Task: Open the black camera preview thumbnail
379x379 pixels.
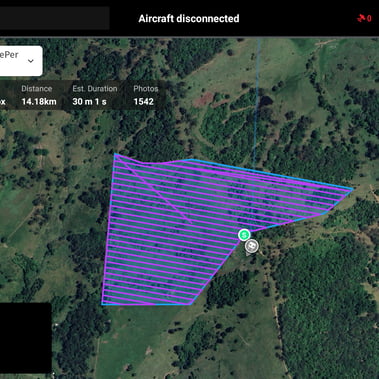Action: (x=26, y=338)
